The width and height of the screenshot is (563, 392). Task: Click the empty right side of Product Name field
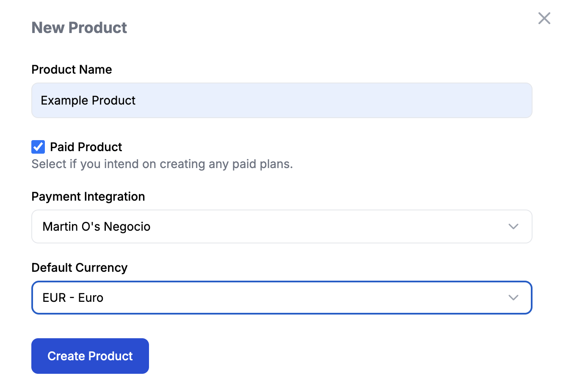point(423,100)
